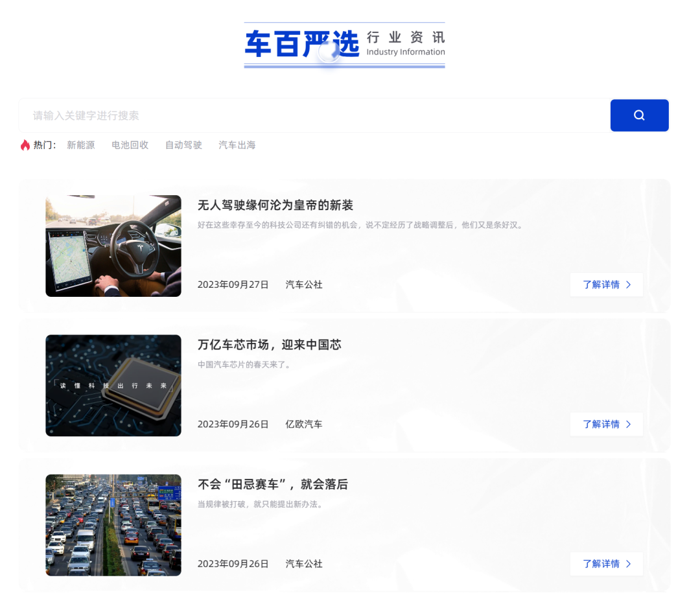700x595 pixels.
Task: Click the red flame hot-topics icon
Action: coord(25,145)
